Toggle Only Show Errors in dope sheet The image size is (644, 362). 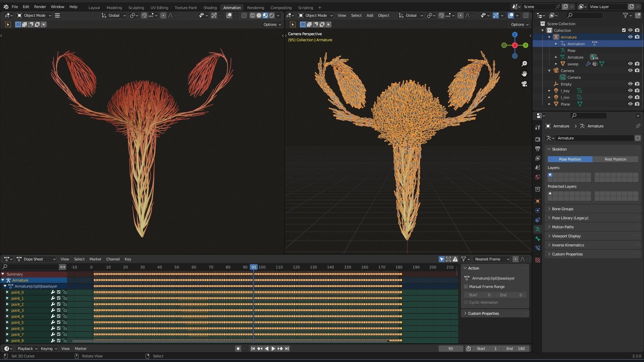(455, 259)
